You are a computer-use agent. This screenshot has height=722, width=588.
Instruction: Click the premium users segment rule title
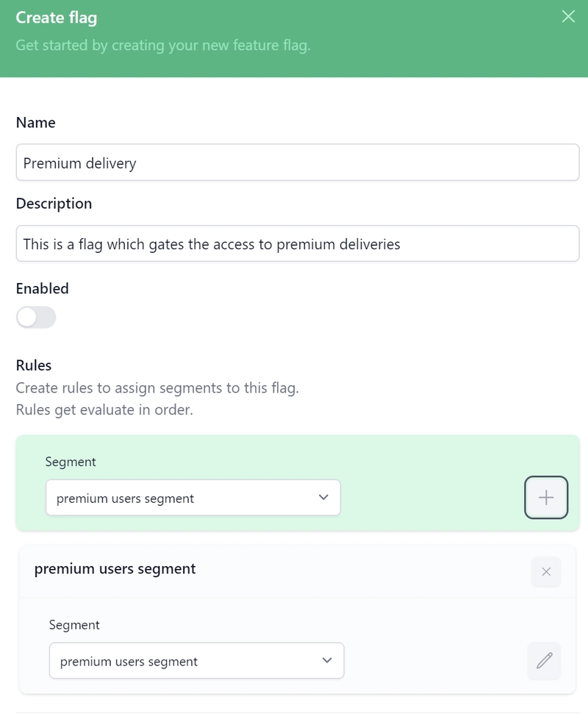(x=115, y=568)
